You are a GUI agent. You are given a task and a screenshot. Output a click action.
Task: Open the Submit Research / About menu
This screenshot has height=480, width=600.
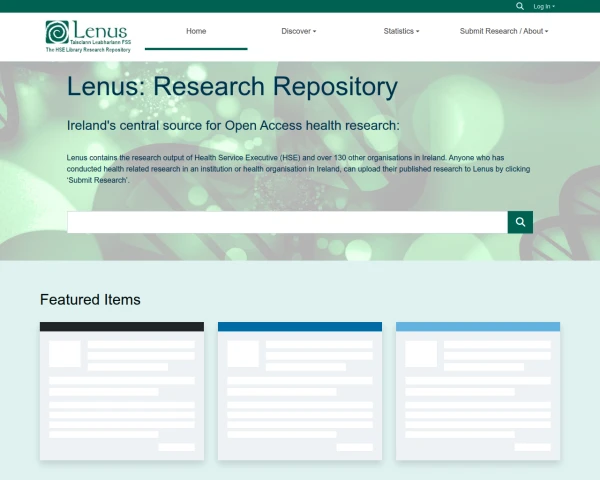pyautogui.click(x=504, y=31)
